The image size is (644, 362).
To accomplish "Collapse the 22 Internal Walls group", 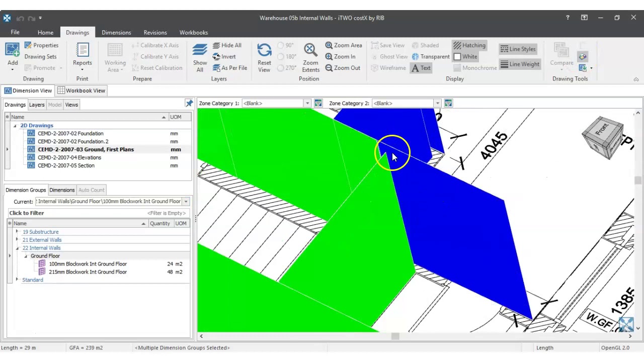I will click(17, 248).
